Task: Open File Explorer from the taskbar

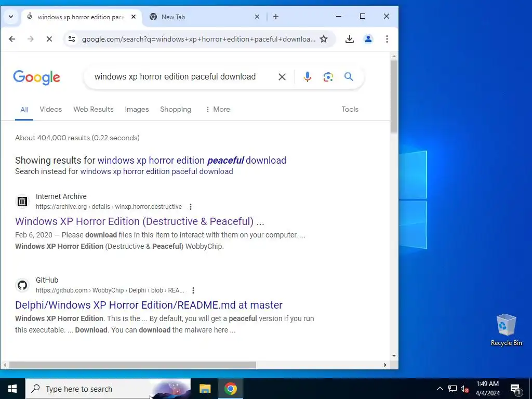Action: click(205, 389)
